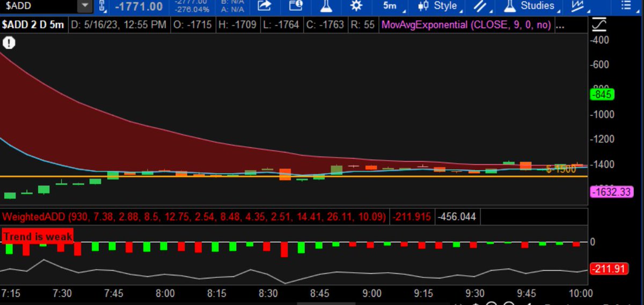Click the 8:30 time axis label
The height and width of the screenshot is (305, 644).
click(x=268, y=293)
